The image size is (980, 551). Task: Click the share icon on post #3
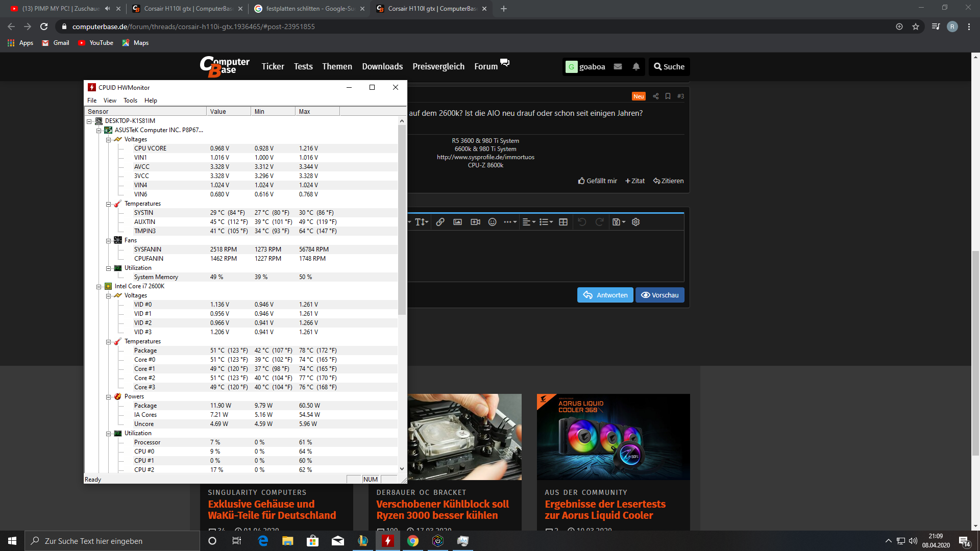(656, 96)
